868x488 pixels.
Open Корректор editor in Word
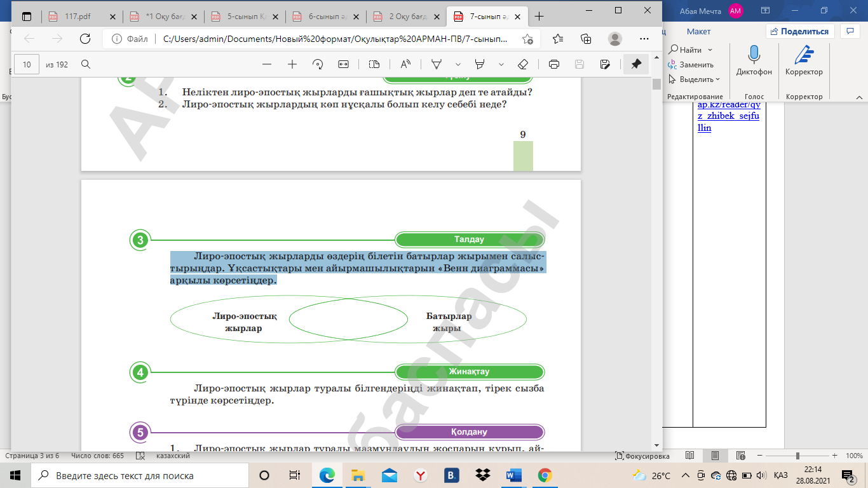pos(804,62)
